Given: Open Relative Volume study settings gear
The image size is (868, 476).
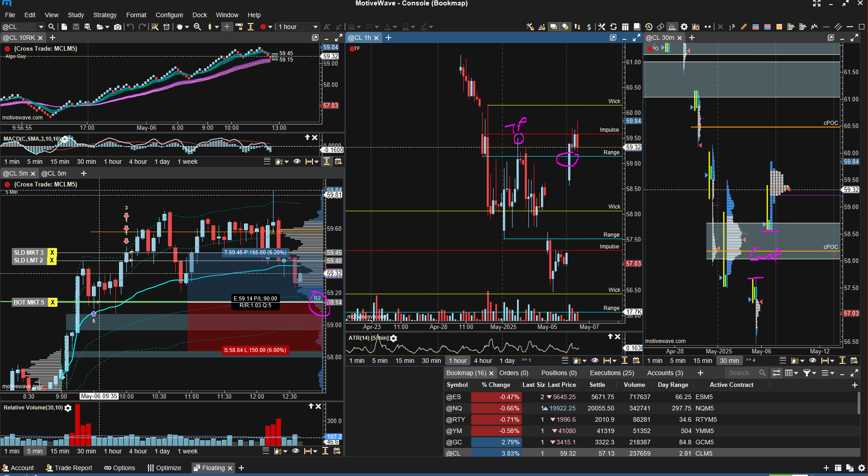Looking at the screenshot, I should (x=68, y=408).
